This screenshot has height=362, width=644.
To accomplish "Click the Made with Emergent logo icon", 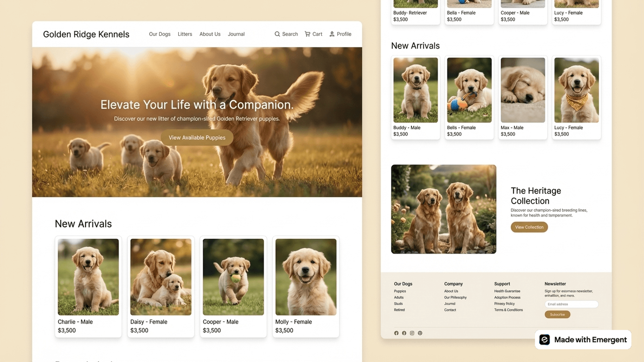I will point(545,340).
